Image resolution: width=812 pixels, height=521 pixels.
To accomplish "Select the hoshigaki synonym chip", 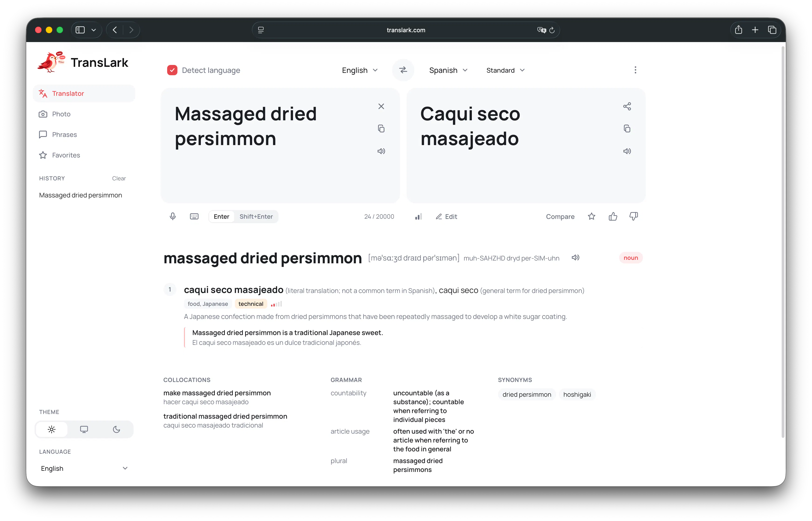I will [x=577, y=394].
